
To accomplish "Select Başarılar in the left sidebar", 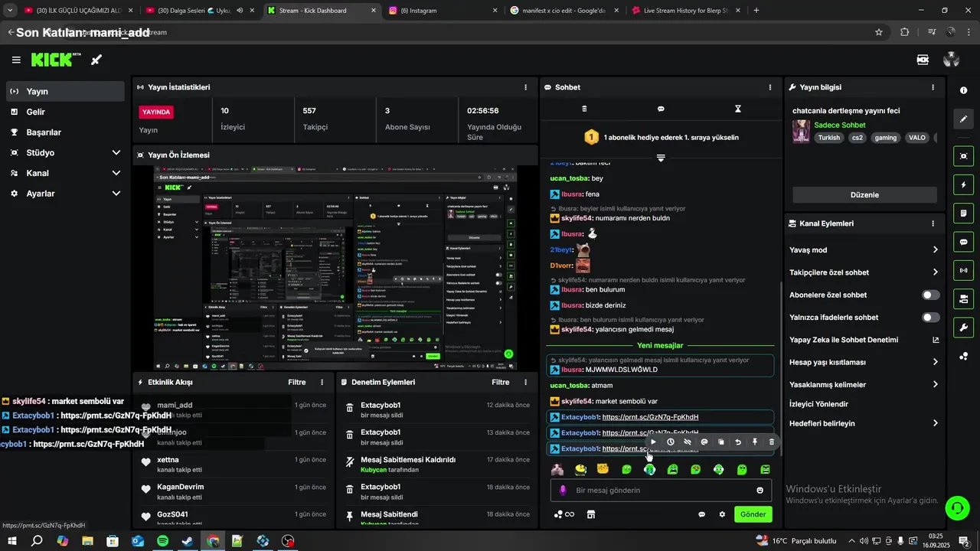I will tap(65, 132).
